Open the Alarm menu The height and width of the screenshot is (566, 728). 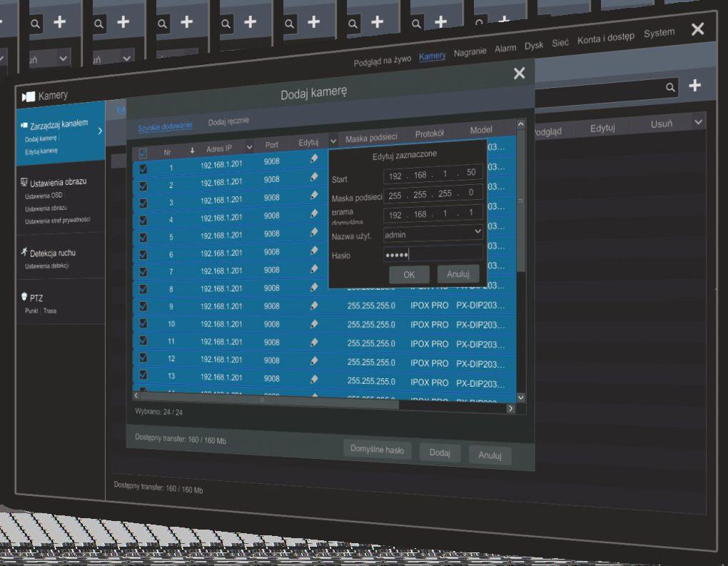tap(505, 49)
